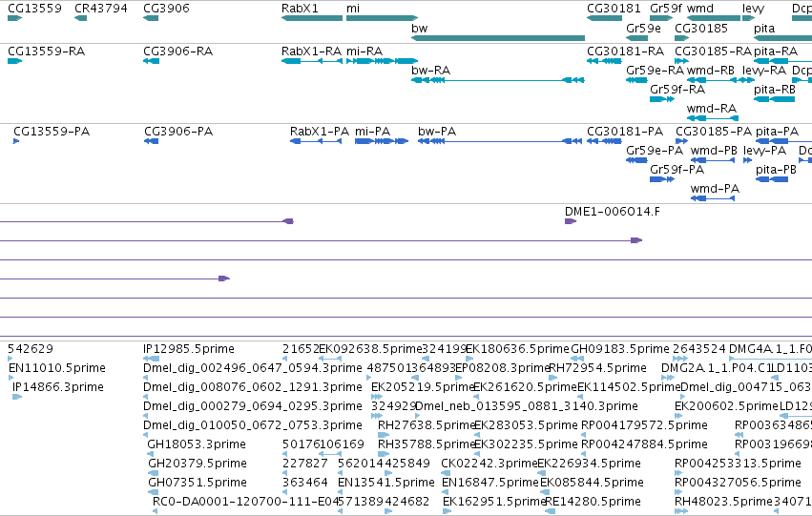Click the CG30181-RA transcript label
812x516 pixels.
(x=625, y=52)
